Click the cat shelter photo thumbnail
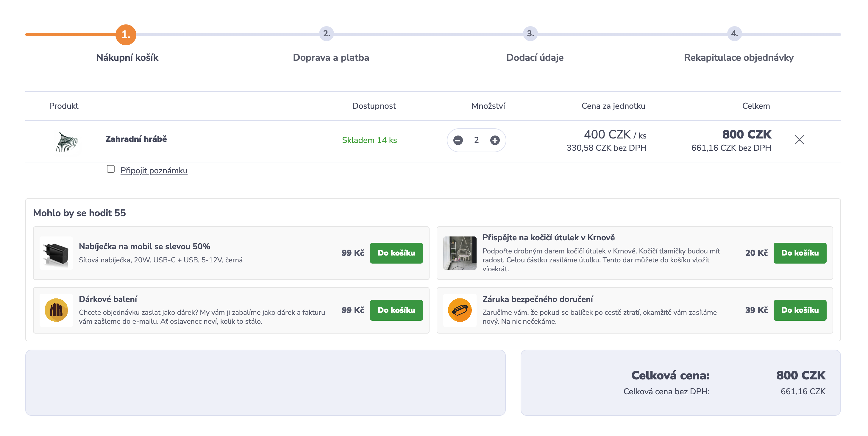 point(460,253)
